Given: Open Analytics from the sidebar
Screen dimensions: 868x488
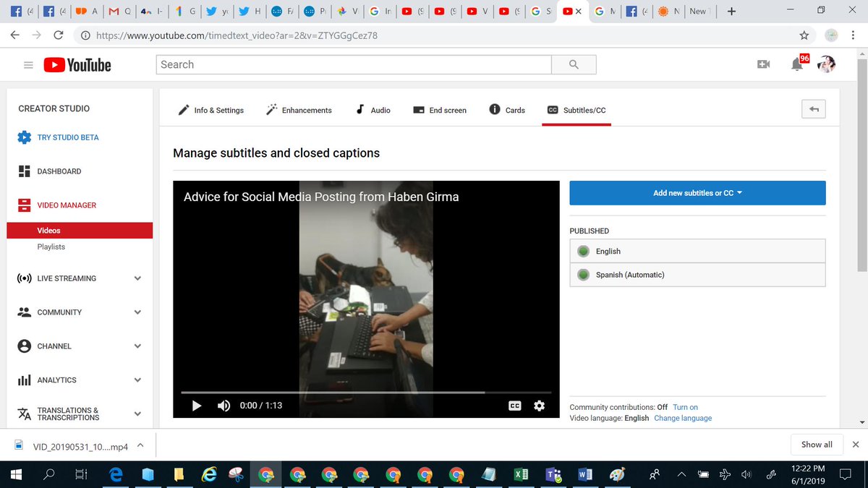Looking at the screenshot, I should point(24,380).
